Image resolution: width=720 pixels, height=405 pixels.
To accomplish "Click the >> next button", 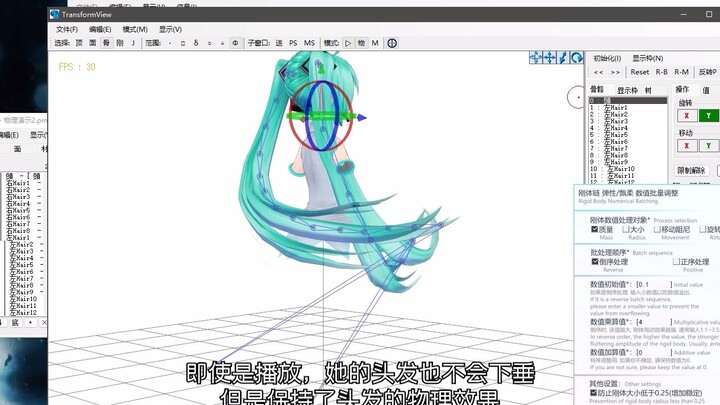I will pos(615,72).
